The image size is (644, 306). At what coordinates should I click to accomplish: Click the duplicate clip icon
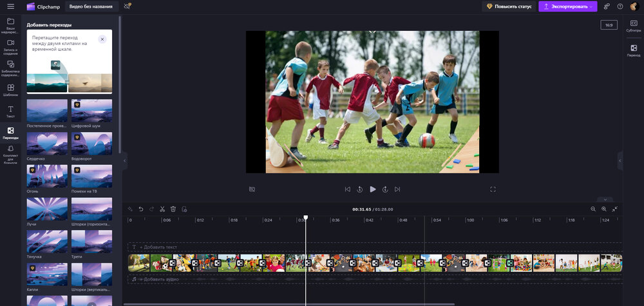184,209
